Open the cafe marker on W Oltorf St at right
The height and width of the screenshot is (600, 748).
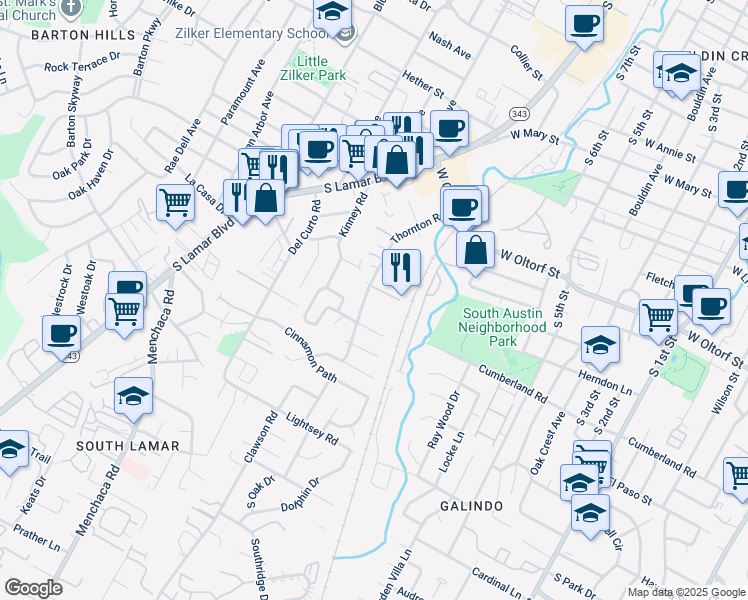click(x=711, y=310)
